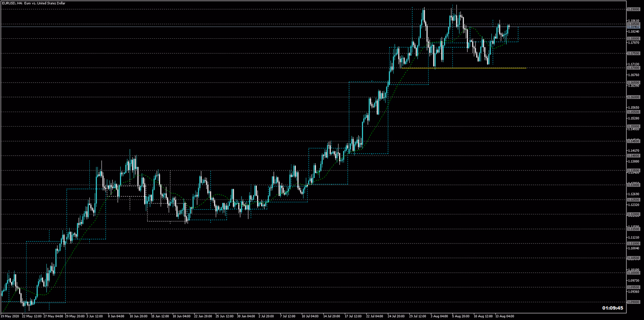Click the 1.11000 price level label

pos(634,243)
